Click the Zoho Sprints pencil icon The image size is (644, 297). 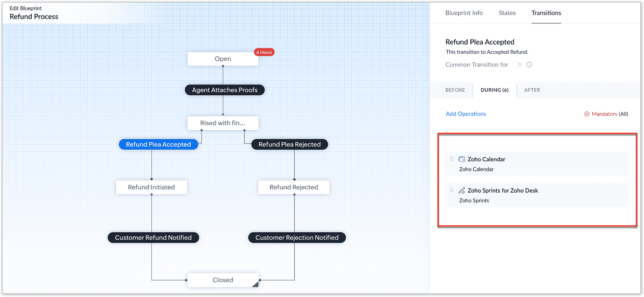point(462,190)
